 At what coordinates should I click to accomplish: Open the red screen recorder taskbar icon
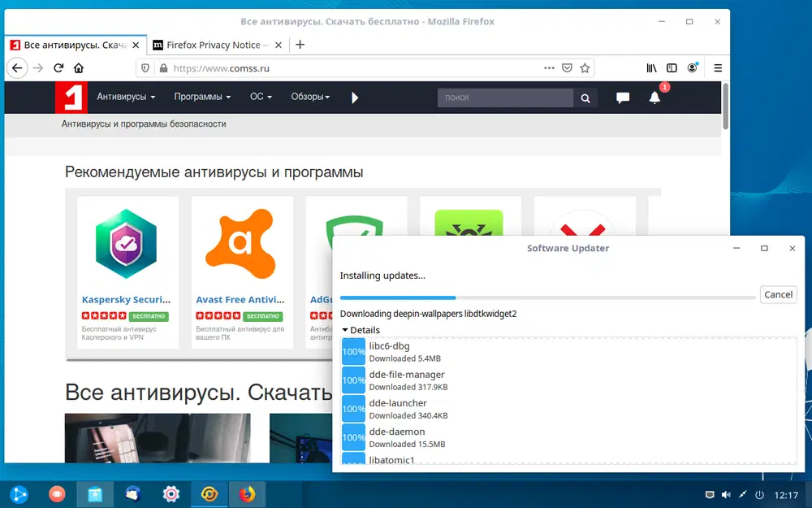[x=57, y=494]
